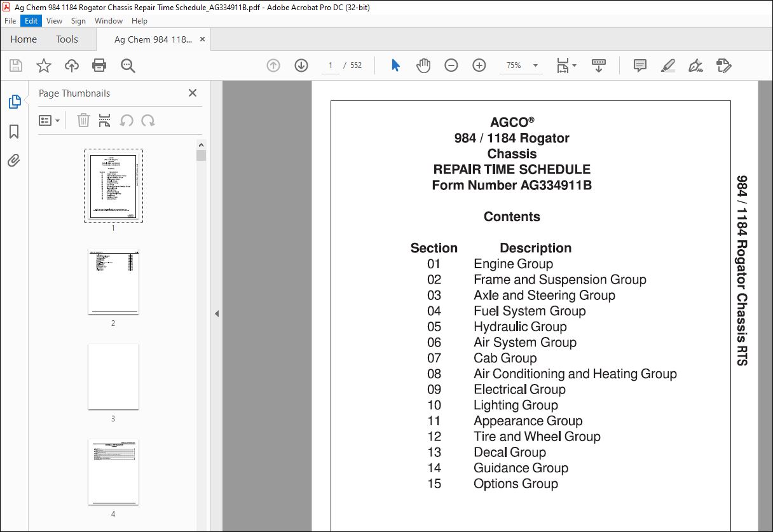Click the 'Electrical Group' entry
This screenshot has height=532, width=773.
pos(519,390)
